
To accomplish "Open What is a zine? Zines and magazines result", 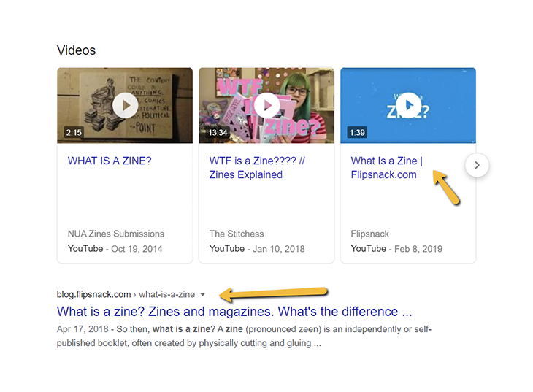I will tap(234, 312).
